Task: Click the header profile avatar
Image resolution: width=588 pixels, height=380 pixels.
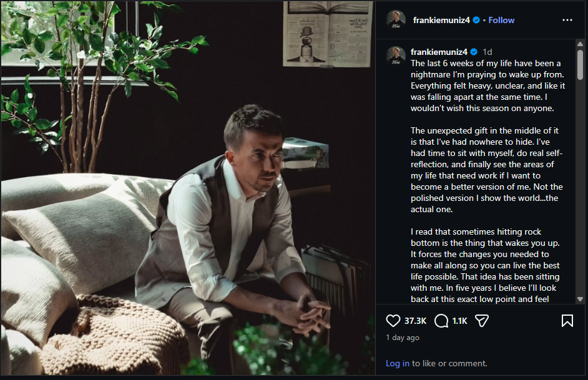Action: coord(396,20)
